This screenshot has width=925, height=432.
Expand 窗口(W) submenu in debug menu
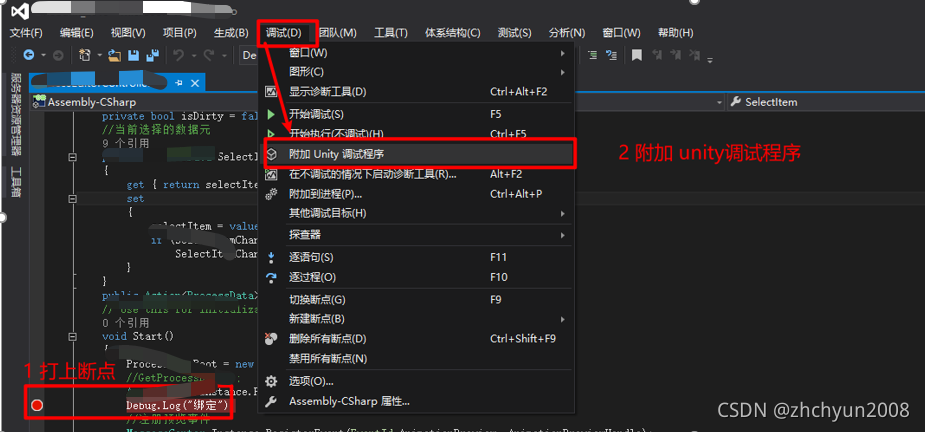(418, 54)
